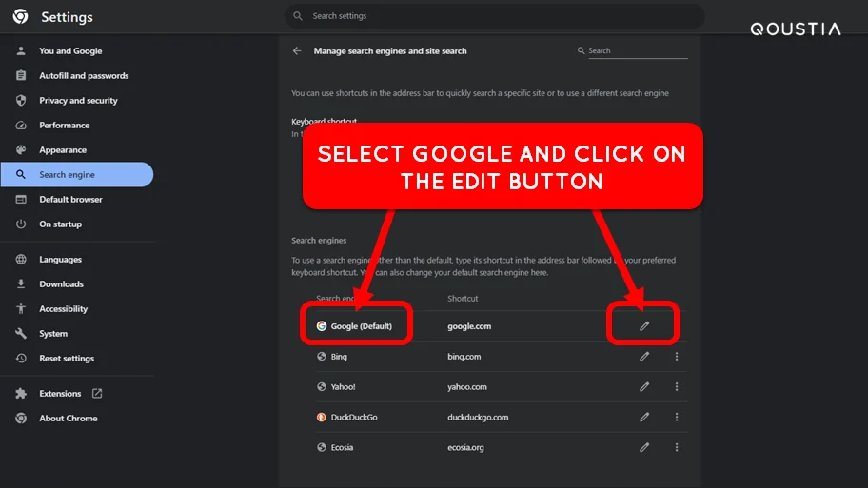Screen dimensions: 868x488
Task: Click the yahoo.com shortcut text
Action: [x=467, y=387]
